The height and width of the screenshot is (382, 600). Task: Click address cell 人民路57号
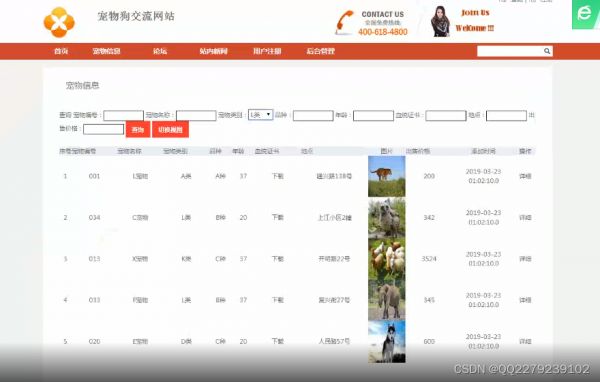click(334, 341)
